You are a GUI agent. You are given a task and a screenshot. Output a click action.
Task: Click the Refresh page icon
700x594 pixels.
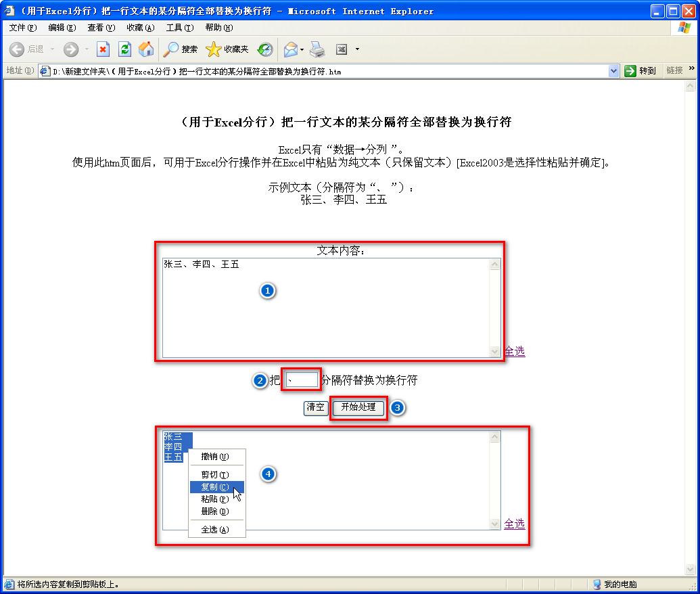[x=125, y=49]
